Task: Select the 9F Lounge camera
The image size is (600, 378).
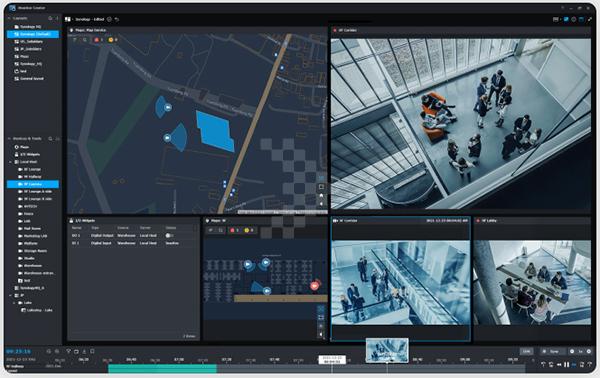Action: click(x=33, y=169)
